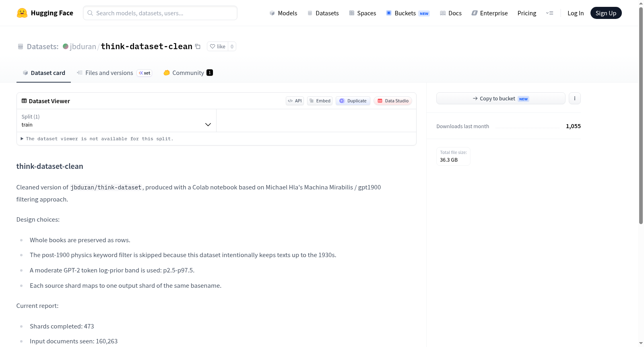Click the Embed button

click(x=320, y=101)
